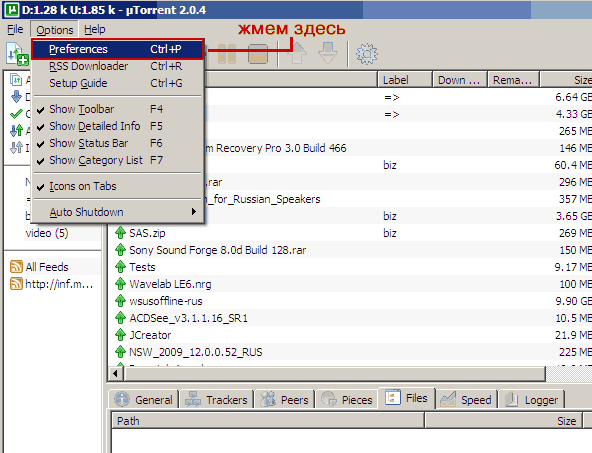Click the Move Up Queue arrow icon
The height and width of the screenshot is (453, 592).
click(x=298, y=53)
